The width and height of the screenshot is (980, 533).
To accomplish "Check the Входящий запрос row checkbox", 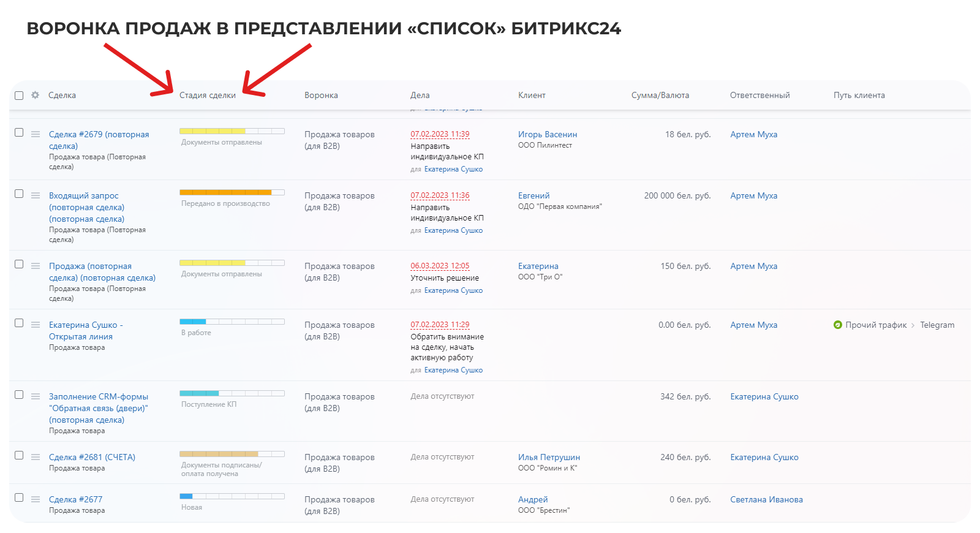I will point(19,194).
